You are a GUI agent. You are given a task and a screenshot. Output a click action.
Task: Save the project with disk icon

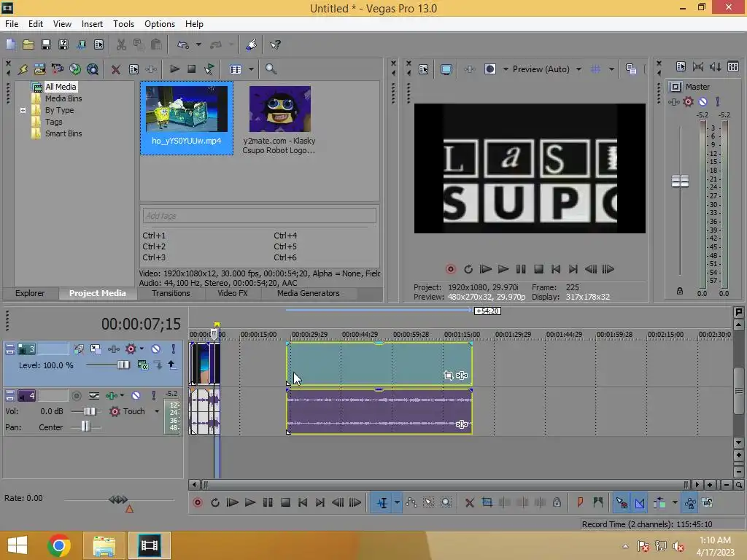(x=46, y=44)
